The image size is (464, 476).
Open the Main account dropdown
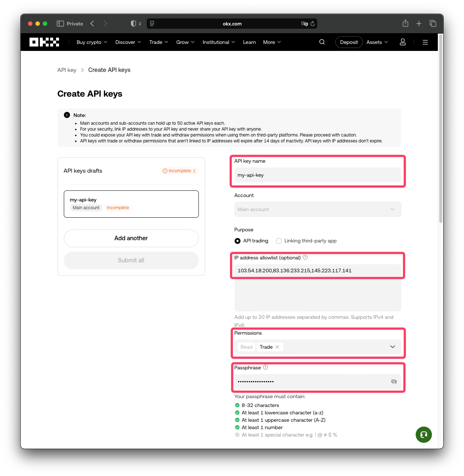[x=392, y=209]
